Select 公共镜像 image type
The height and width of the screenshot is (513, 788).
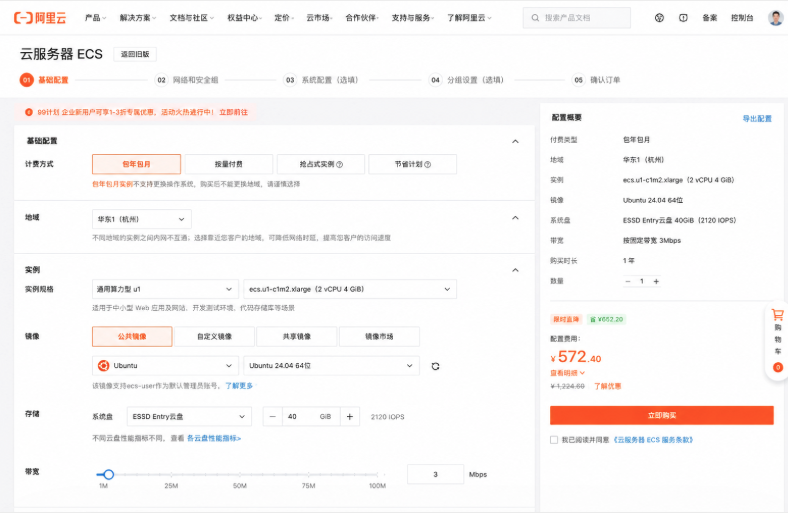(132, 337)
